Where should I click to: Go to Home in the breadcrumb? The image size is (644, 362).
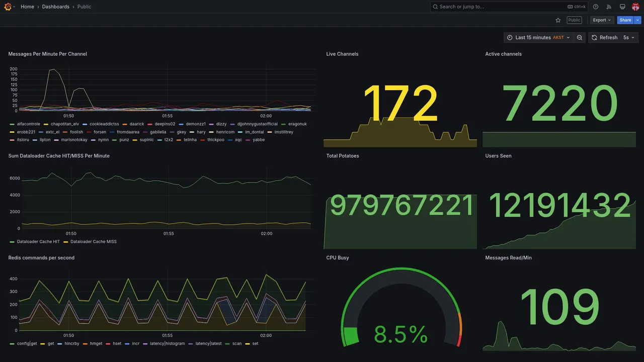tap(27, 7)
